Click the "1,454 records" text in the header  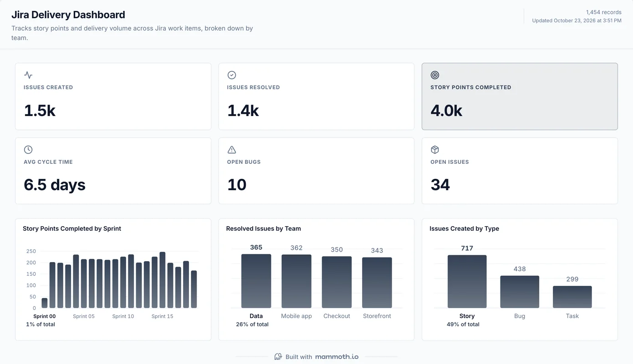604,12
